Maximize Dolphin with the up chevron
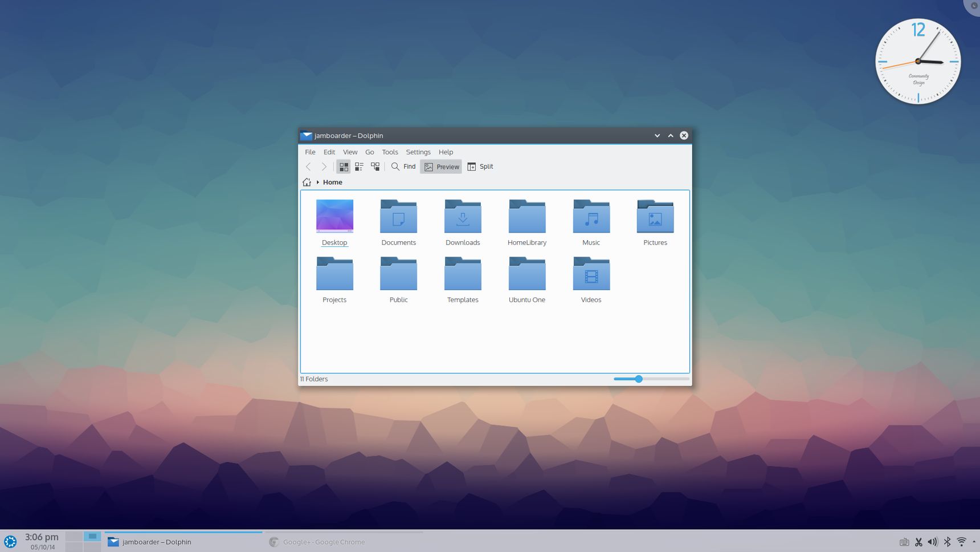This screenshot has height=552, width=980. pos(671,136)
